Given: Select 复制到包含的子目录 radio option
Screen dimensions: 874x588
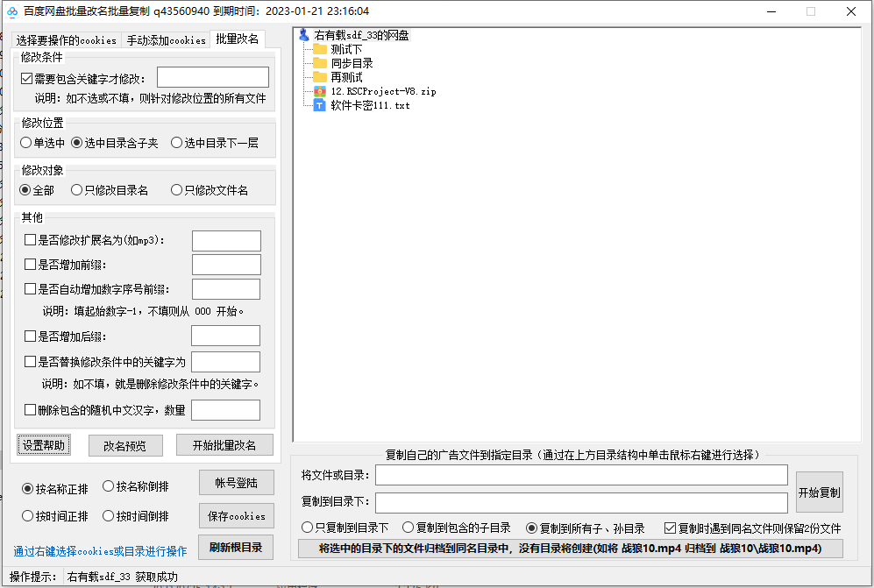Looking at the screenshot, I should coord(457,528).
